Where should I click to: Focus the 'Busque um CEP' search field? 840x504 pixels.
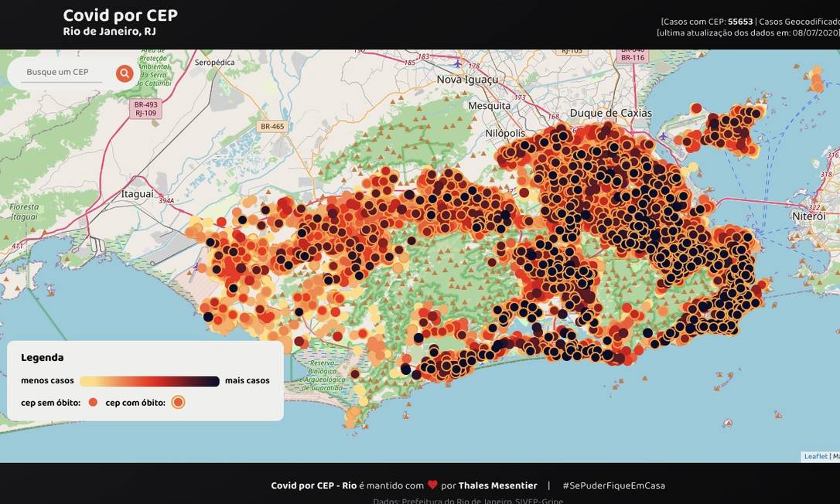point(60,73)
